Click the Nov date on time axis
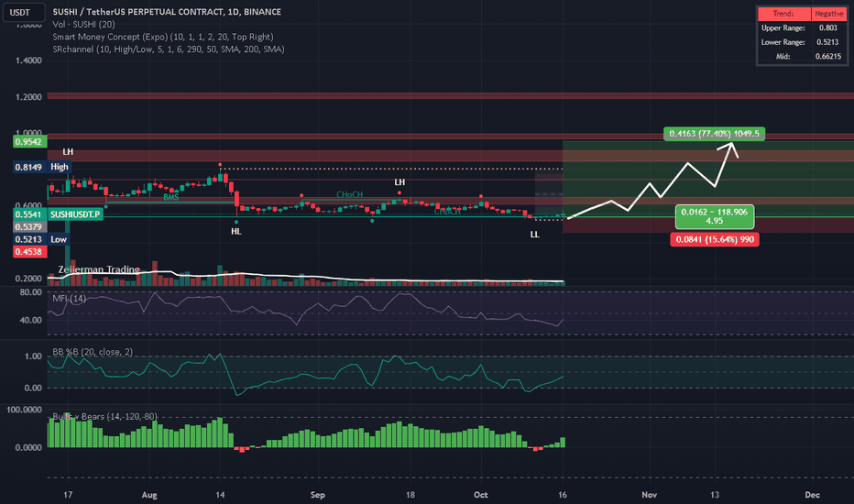Image resolution: width=854 pixels, height=504 pixels. [x=650, y=495]
